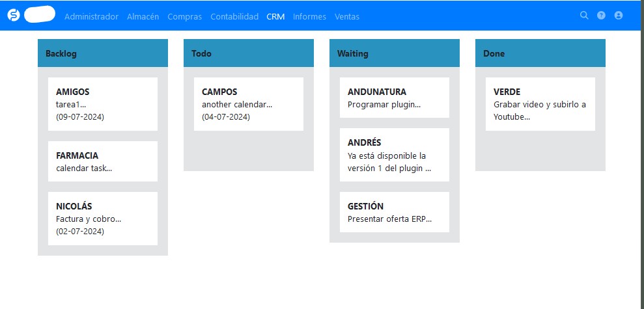
Task: Expand the Administrador menu
Action: point(91,17)
